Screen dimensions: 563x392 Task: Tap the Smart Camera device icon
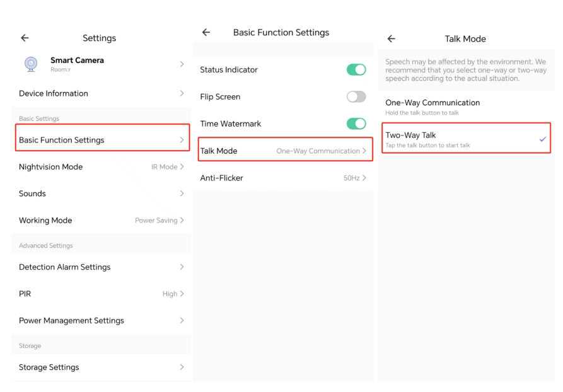[31, 64]
